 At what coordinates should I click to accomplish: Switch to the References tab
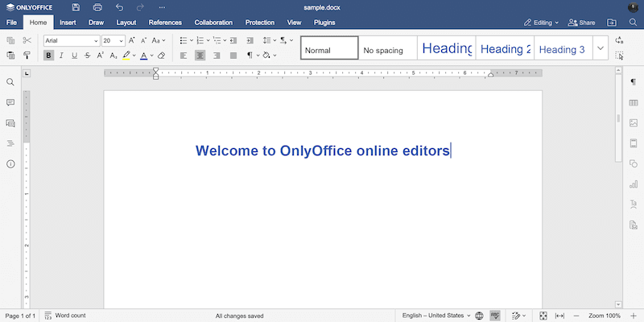pyautogui.click(x=165, y=23)
